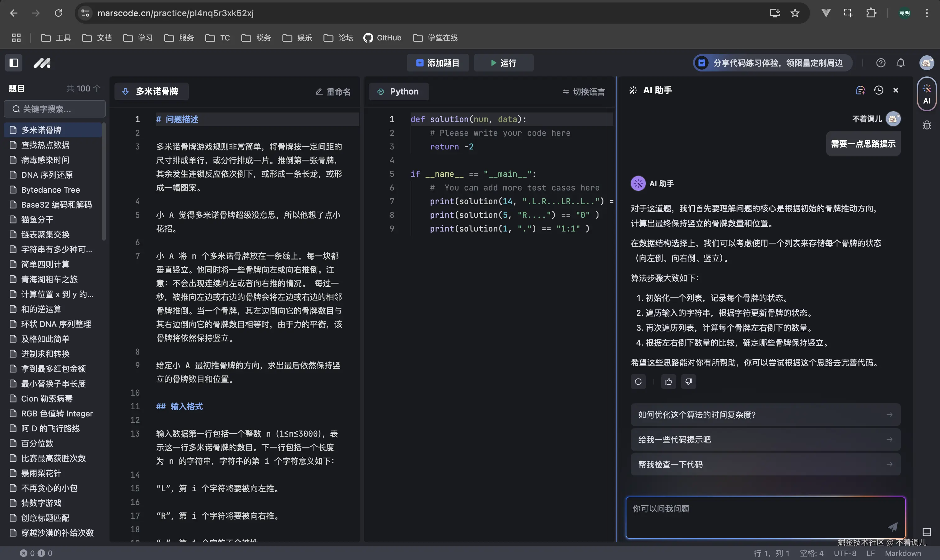This screenshot has height=560, width=940.
Task: Open the GitHub bookmark
Action: point(382,38)
